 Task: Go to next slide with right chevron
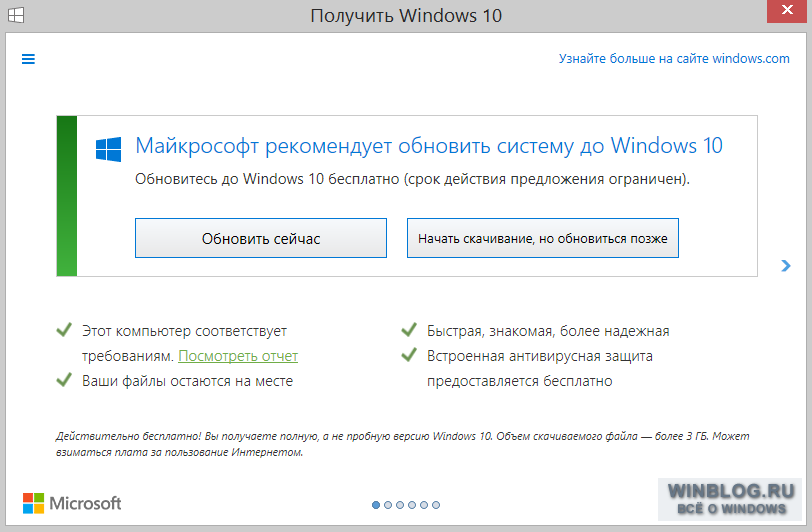point(786,266)
